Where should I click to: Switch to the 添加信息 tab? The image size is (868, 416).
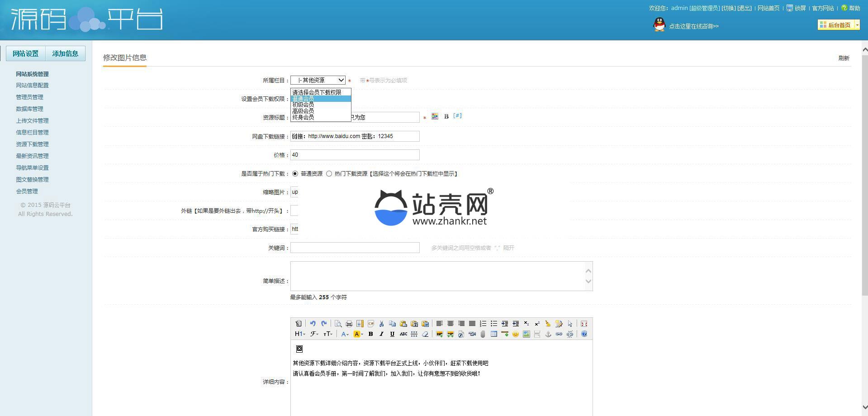coord(65,53)
